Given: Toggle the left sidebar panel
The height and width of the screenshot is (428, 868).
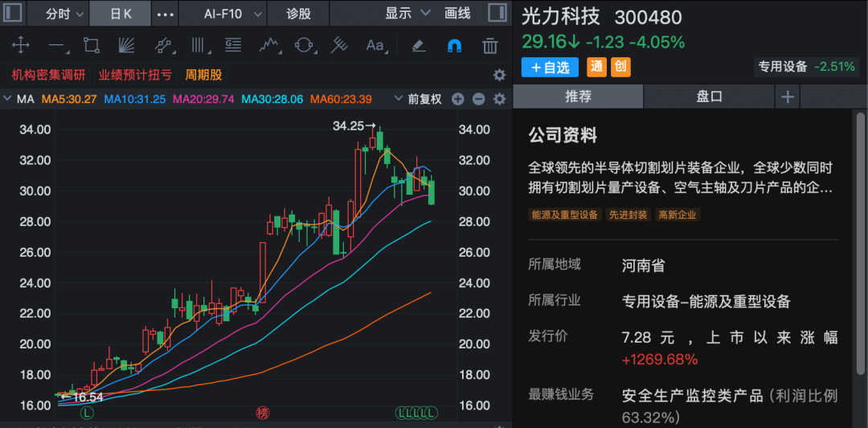Looking at the screenshot, I should [x=13, y=13].
